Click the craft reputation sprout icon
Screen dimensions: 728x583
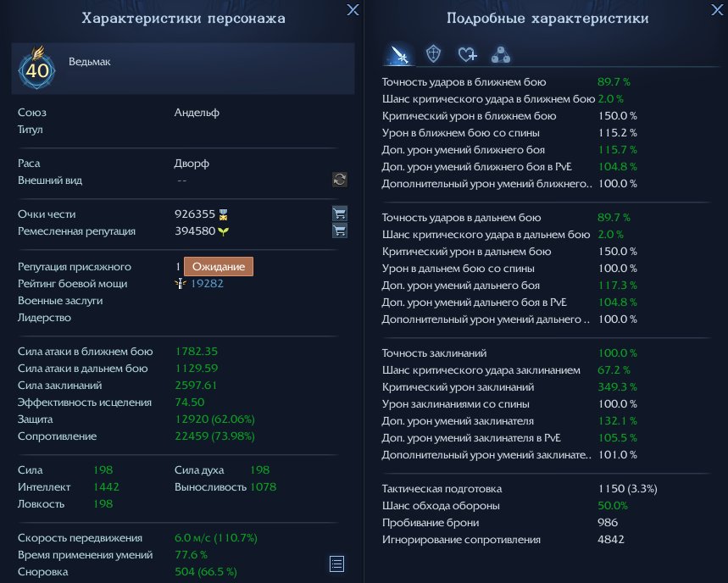[x=224, y=231]
